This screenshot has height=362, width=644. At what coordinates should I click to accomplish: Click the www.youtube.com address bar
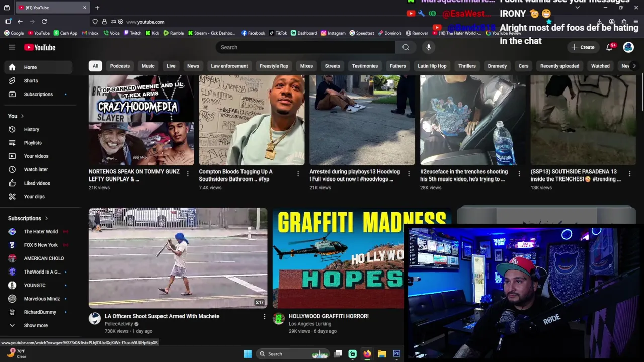145,22
